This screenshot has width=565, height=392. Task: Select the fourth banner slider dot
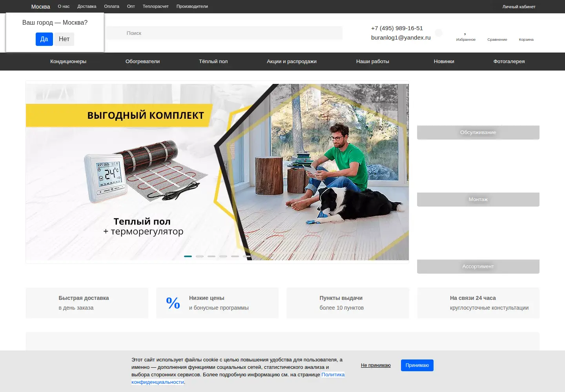pos(223,256)
